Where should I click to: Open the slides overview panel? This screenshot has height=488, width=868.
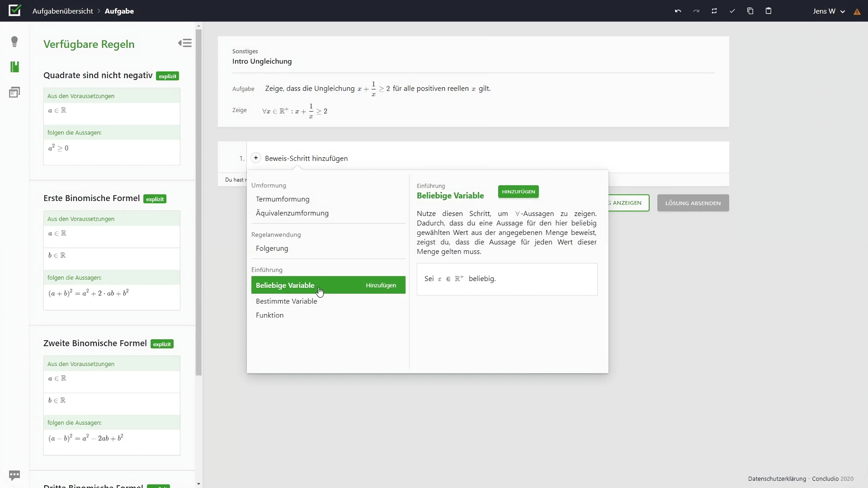point(15,91)
